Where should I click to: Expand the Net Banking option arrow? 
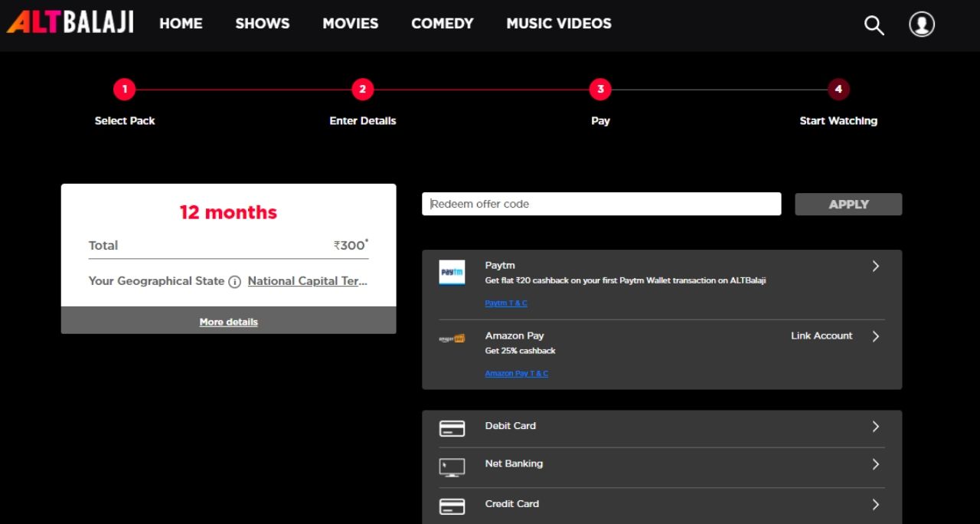pyautogui.click(x=876, y=464)
